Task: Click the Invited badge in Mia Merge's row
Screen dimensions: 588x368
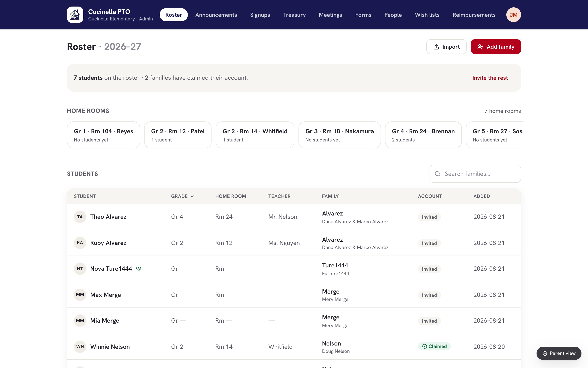Action: [x=429, y=321]
